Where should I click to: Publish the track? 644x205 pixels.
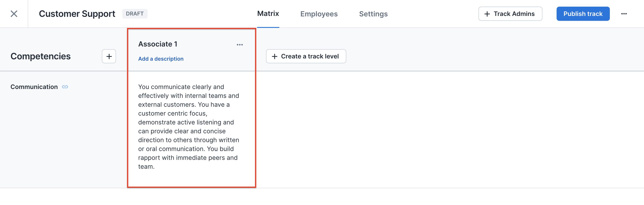pyautogui.click(x=583, y=14)
